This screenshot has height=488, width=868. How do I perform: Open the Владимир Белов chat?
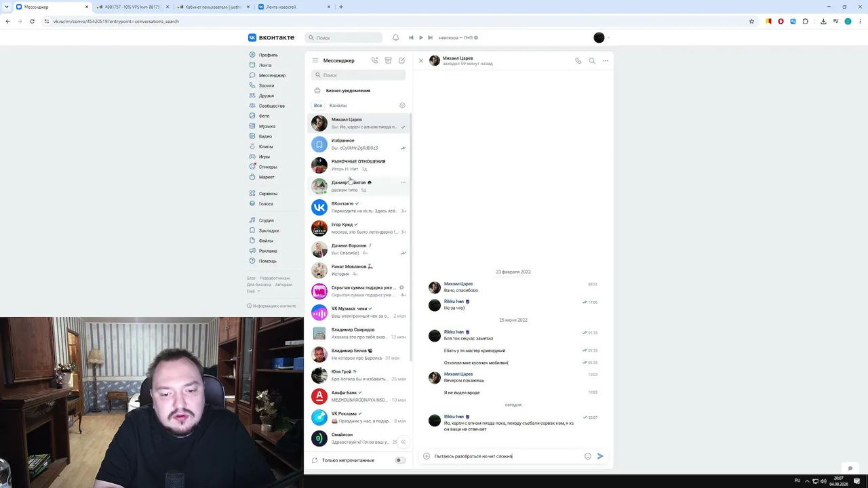click(x=359, y=354)
